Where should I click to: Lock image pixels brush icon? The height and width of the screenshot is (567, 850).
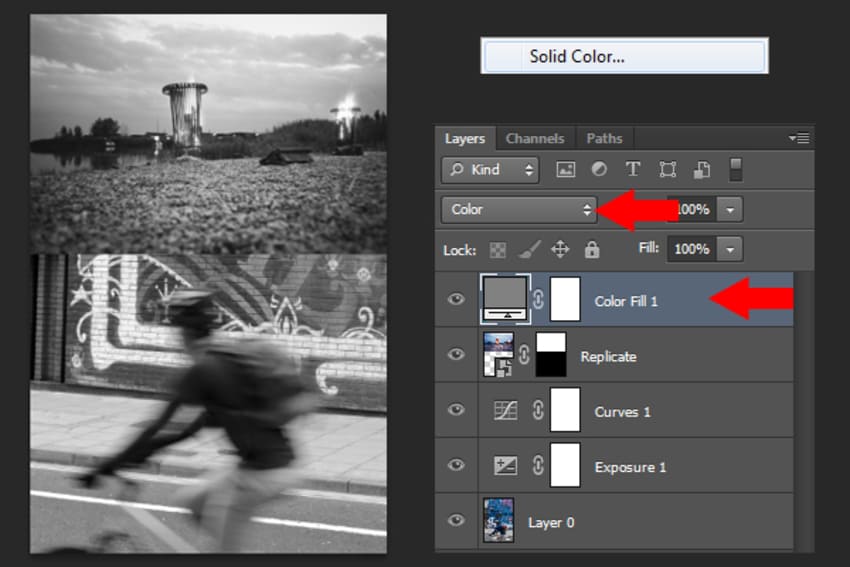pos(529,250)
